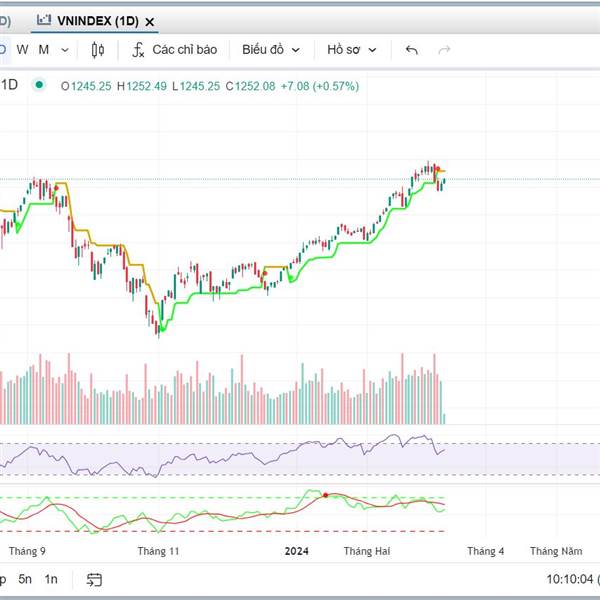This screenshot has height=600, width=600.
Task: Expand the Biểu đồ dropdown
Action: 271,50
